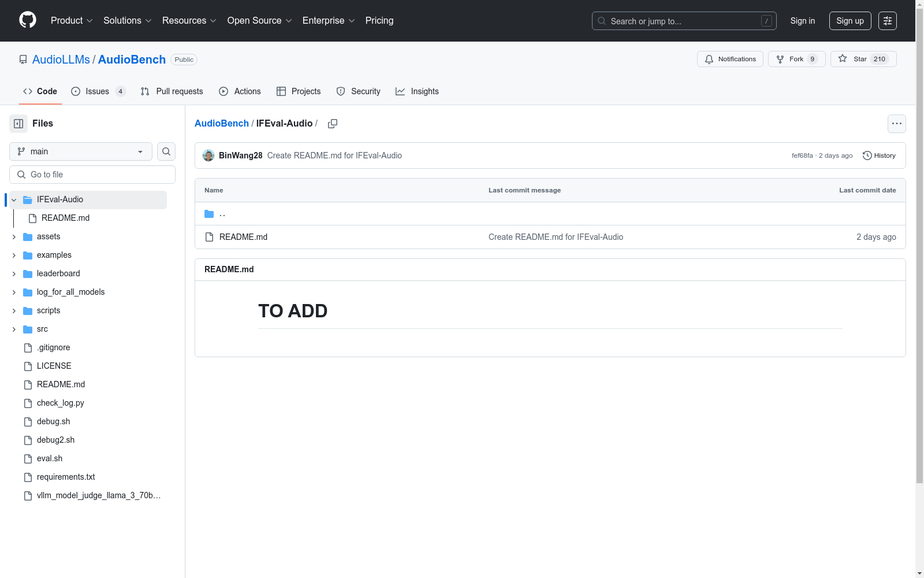Fork the AudioBench repository

(797, 59)
